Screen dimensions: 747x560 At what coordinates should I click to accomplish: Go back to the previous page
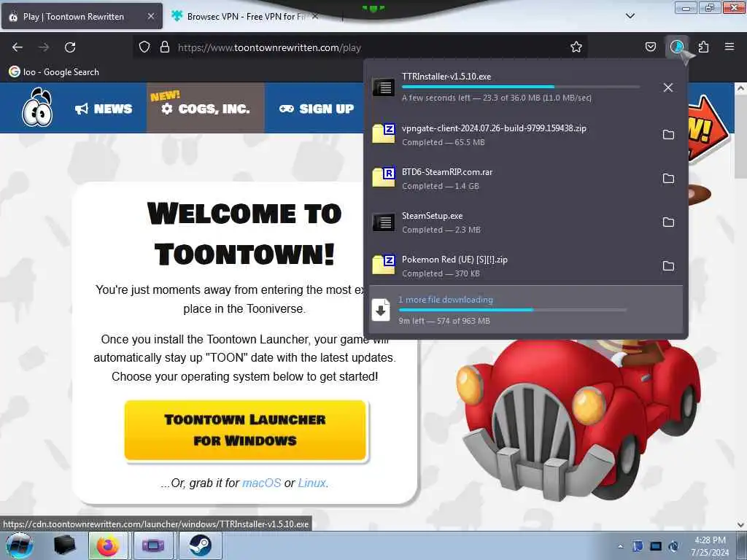click(18, 47)
